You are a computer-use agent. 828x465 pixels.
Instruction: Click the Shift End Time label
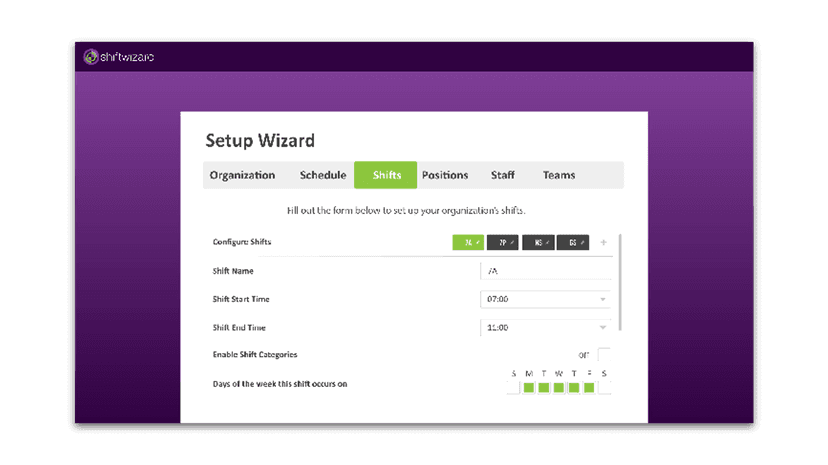click(x=239, y=328)
